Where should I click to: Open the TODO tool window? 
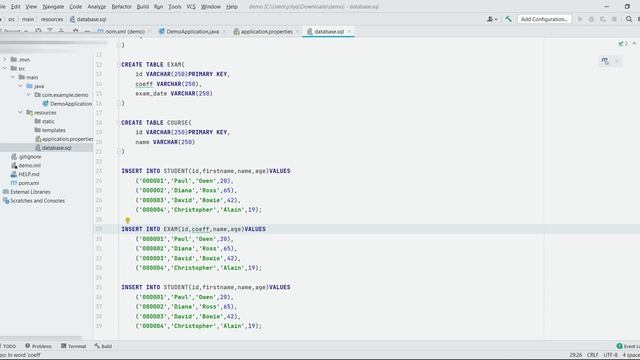point(8,346)
